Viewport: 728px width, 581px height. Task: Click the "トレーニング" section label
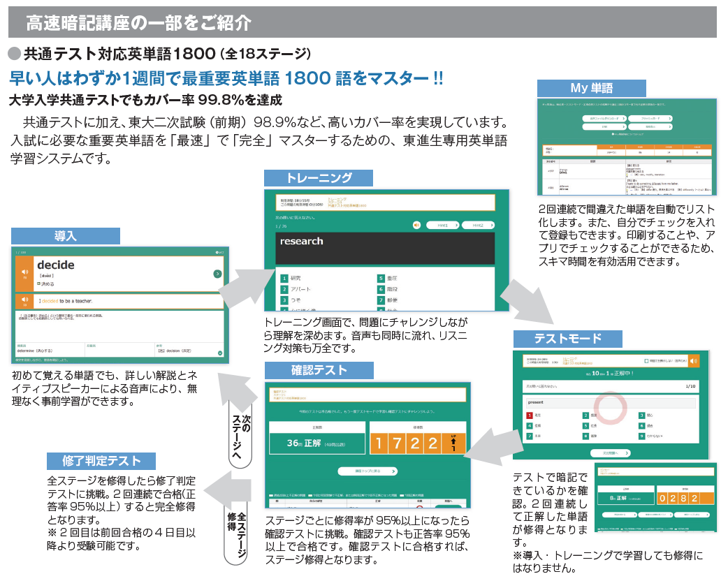coord(319,178)
